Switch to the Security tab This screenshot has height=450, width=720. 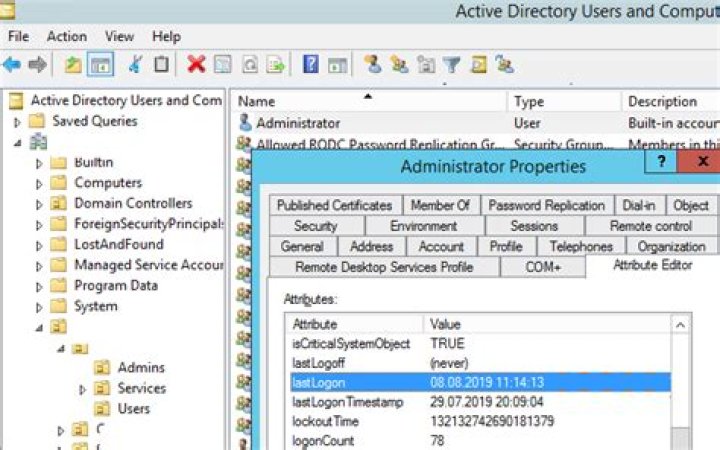click(316, 225)
